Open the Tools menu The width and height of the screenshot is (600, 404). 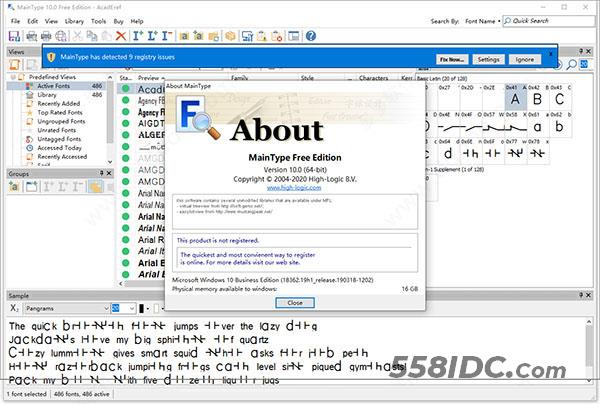pos(98,21)
